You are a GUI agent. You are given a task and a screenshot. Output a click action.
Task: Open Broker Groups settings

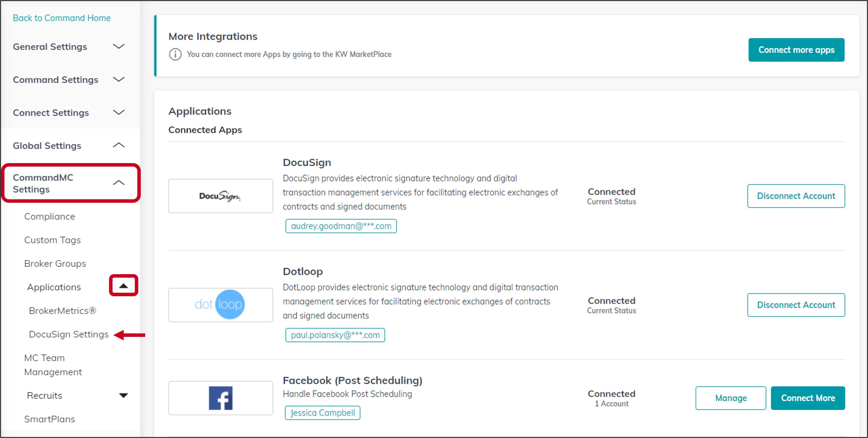[x=55, y=263]
